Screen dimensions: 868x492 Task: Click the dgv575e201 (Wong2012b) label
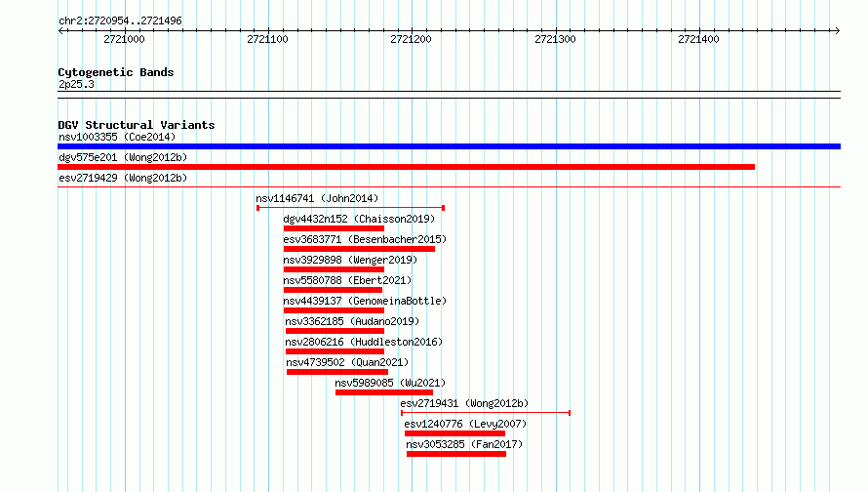click(123, 157)
